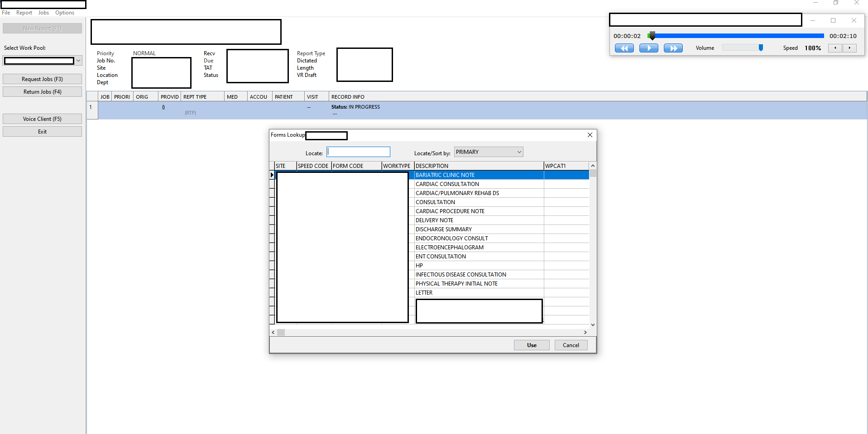
Task: Maximize the audio player window
Action: 833,20
